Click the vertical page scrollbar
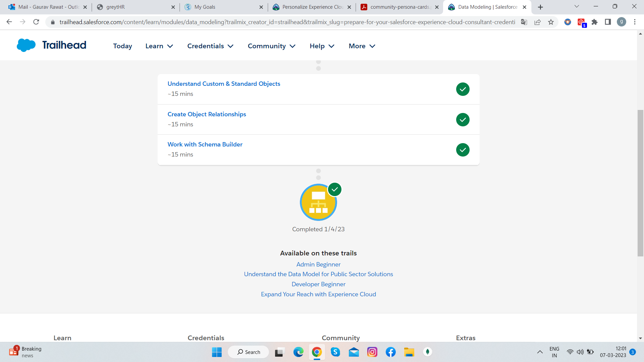The height and width of the screenshot is (362, 644). 640,183
